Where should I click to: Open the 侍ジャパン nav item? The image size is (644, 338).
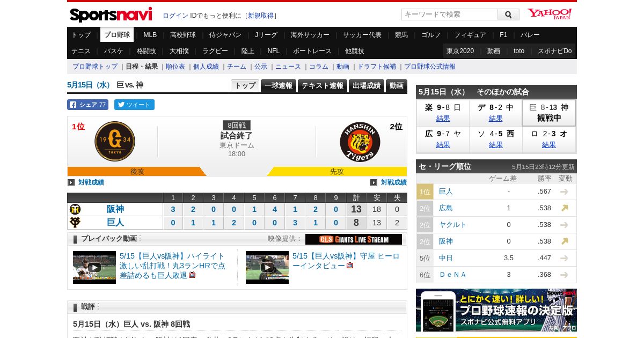click(225, 35)
